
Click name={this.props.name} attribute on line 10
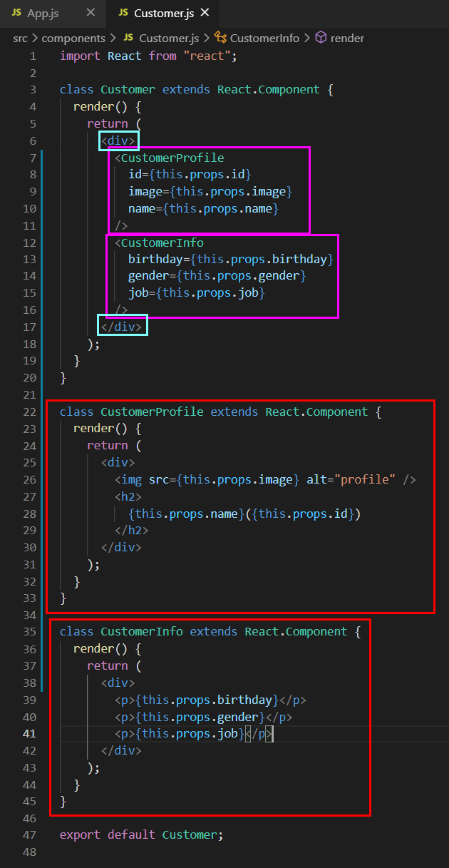(204, 209)
